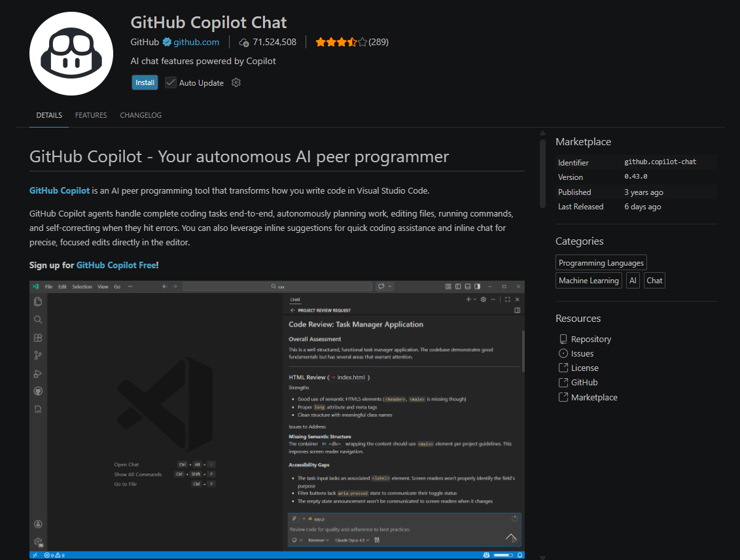Switch to the CHANGELOG tab
Image resolution: width=740 pixels, height=560 pixels.
[x=141, y=115]
